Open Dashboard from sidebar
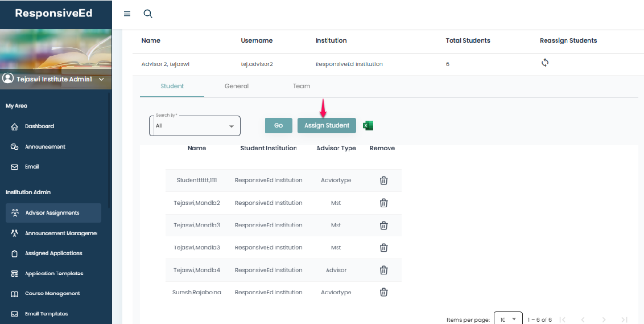644x324 pixels. point(39,126)
